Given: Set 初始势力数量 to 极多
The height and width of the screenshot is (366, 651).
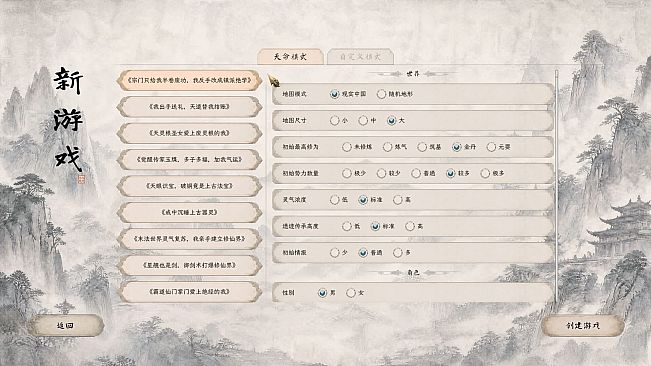Looking at the screenshot, I should pyautogui.click(x=485, y=173).
